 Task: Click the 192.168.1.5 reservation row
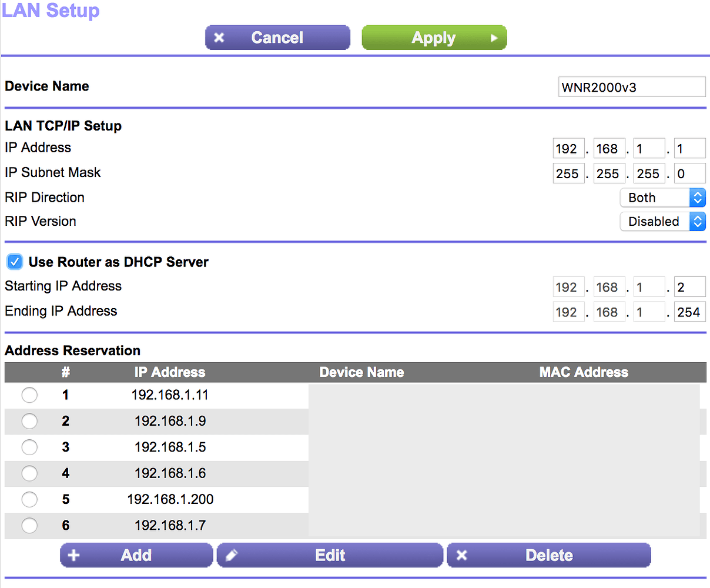[x=170, y=447]
